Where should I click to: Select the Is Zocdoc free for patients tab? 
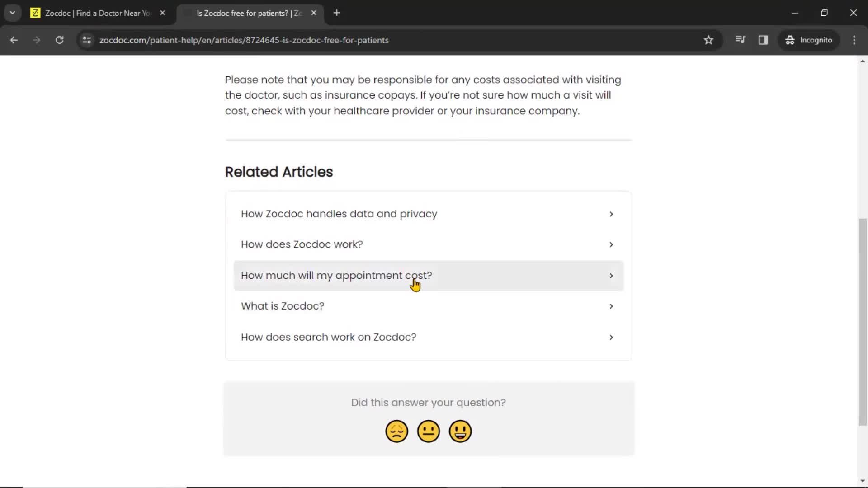[x=250, y=13]
